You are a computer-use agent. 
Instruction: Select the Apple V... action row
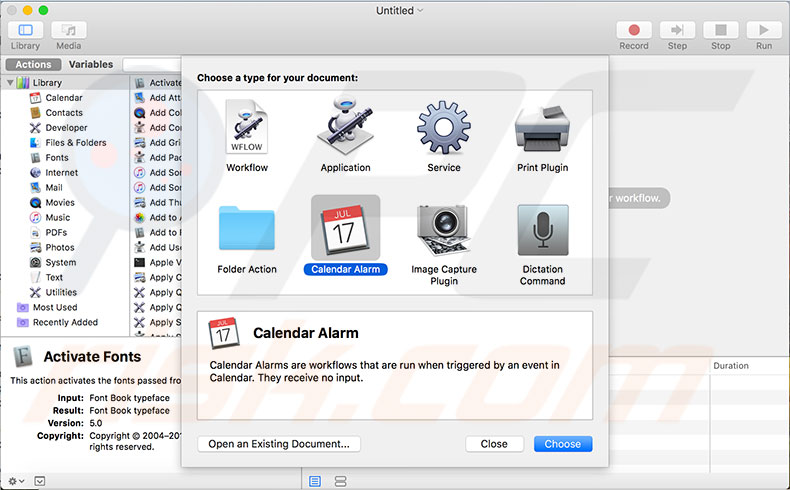(x=157, y=262)
